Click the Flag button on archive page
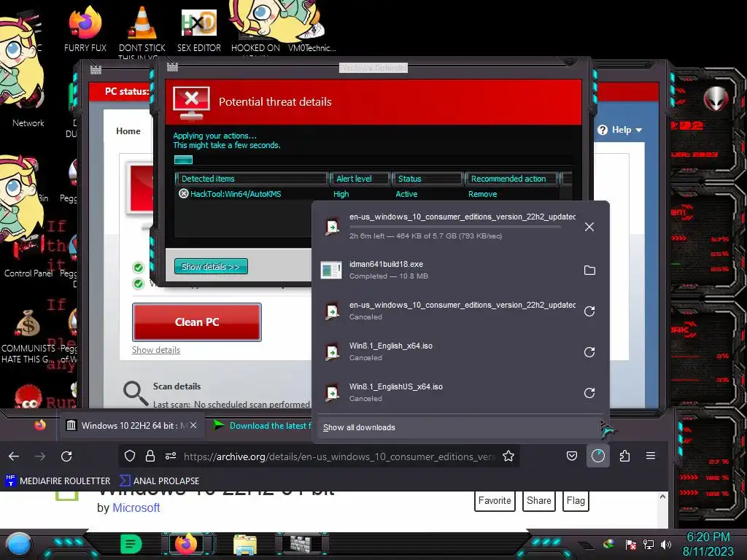747x560 pixels. point(576,500)
